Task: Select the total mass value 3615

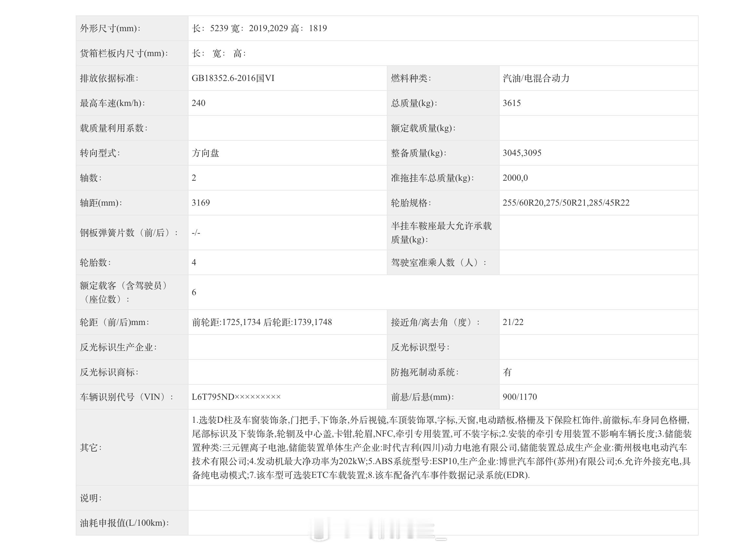Action: click(x=512, y=103)
